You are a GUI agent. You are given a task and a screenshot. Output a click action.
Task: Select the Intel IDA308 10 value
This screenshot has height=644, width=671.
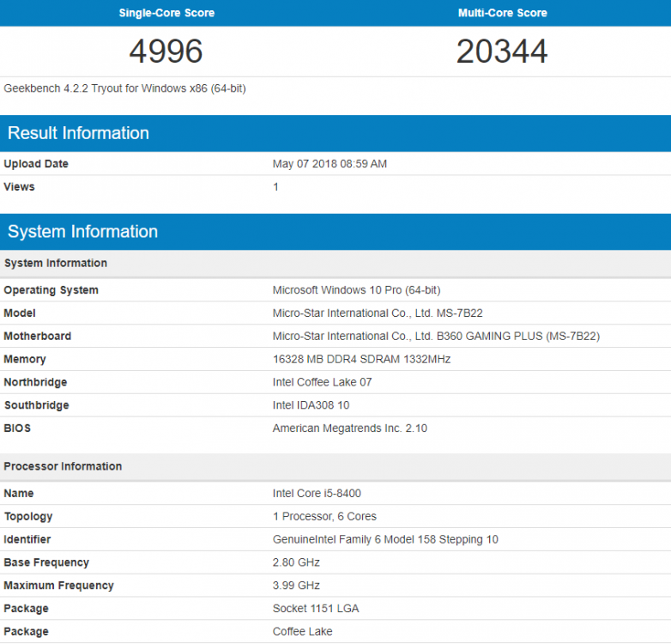(311, 405)
